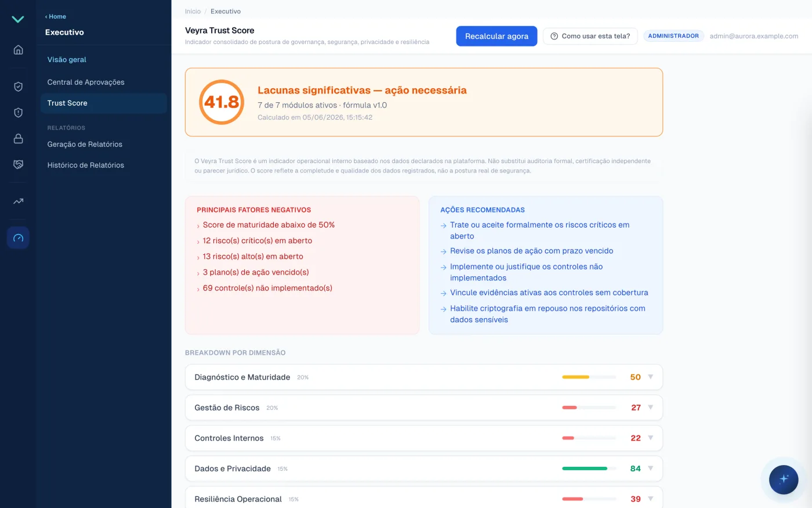Click the Controles Internos progress bar

click(589, 438)
